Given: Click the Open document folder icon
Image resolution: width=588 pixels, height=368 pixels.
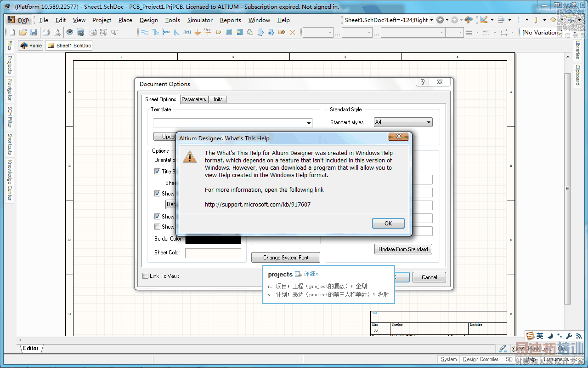Looking at the screenshot, I should pyautogui.click(x=23, y=32).
